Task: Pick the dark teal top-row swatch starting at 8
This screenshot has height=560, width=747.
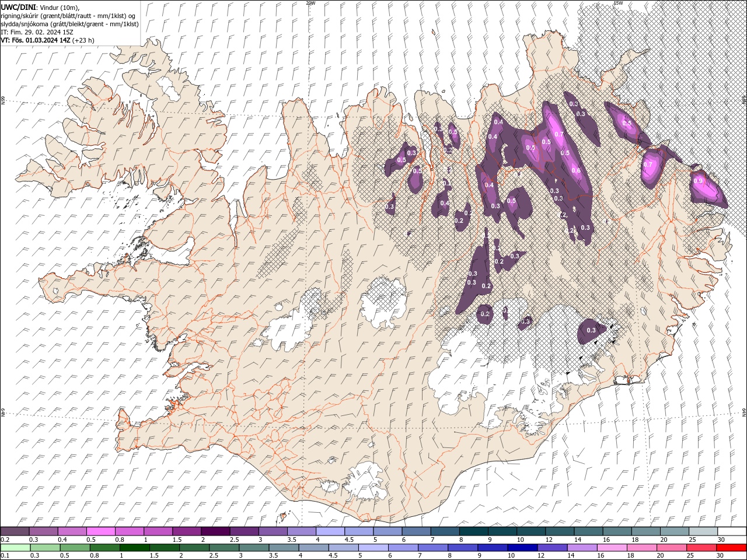Action: (x=473, y=531)
